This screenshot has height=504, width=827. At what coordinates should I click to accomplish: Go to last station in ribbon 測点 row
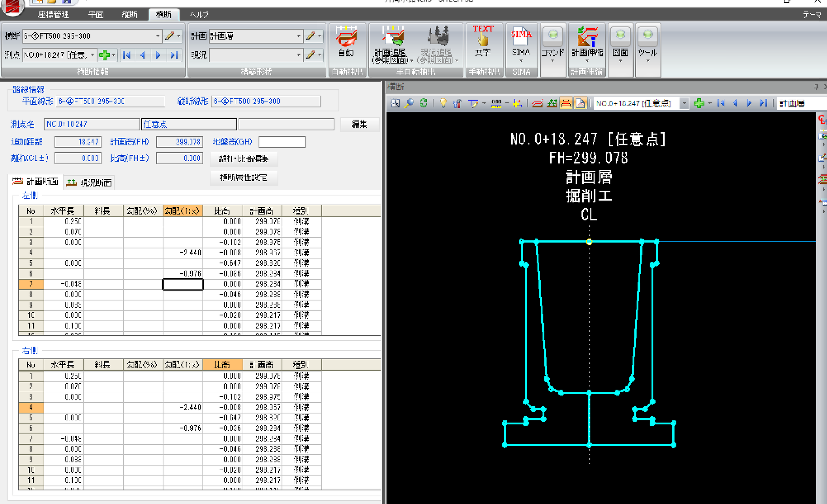tap(174, 55)
